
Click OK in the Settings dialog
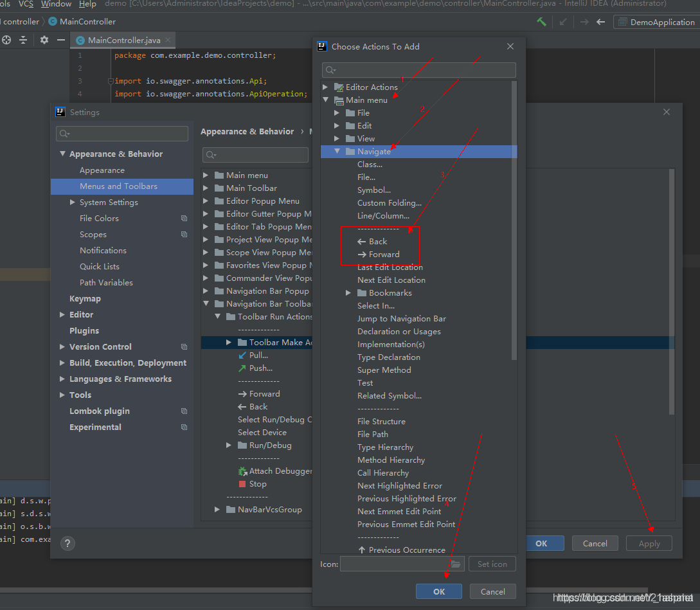click(x=541, y=543)
